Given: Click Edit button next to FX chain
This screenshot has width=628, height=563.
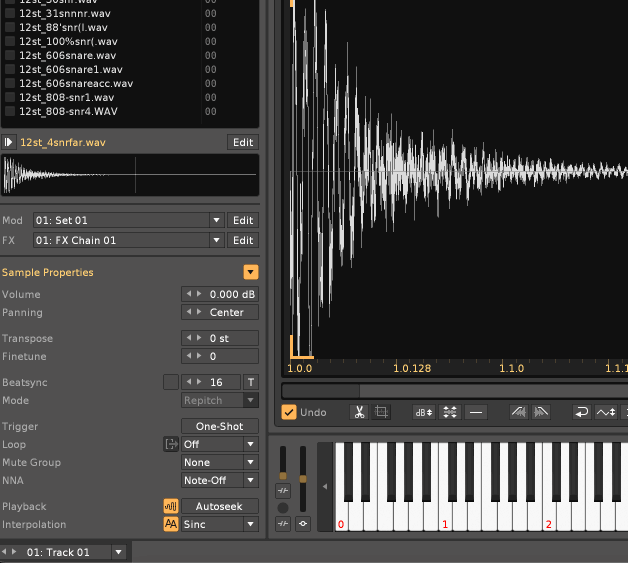Looking at the screenshot, I should click(243, 241).
